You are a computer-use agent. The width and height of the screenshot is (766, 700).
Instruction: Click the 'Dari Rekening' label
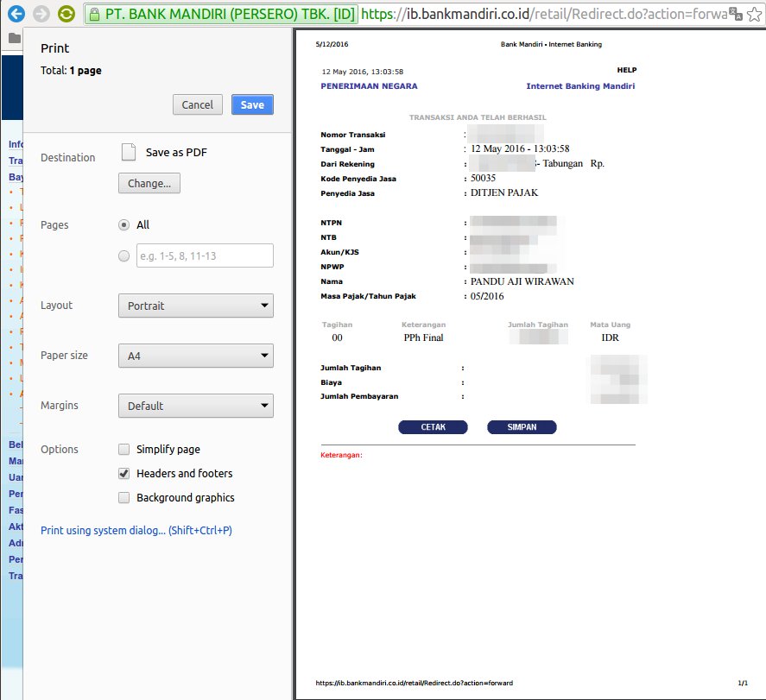click(348, 164)
